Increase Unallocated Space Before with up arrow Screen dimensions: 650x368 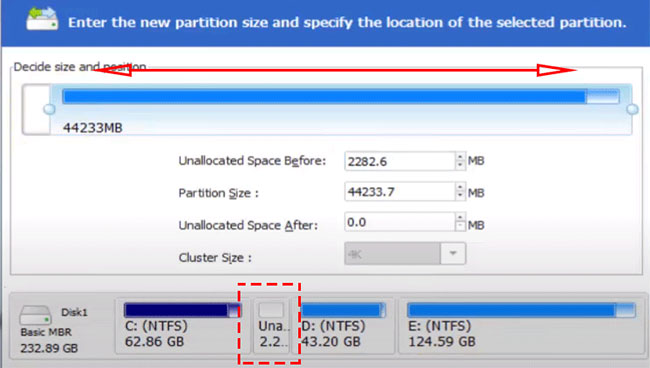click(x=460, y=157)
